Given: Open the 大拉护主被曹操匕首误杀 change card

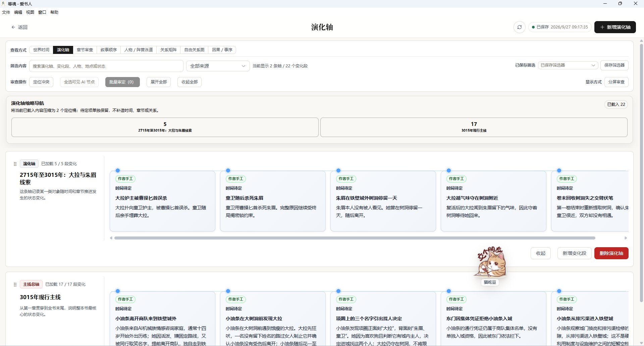Looking at the screenshot, I should click(x=162, y=201).
